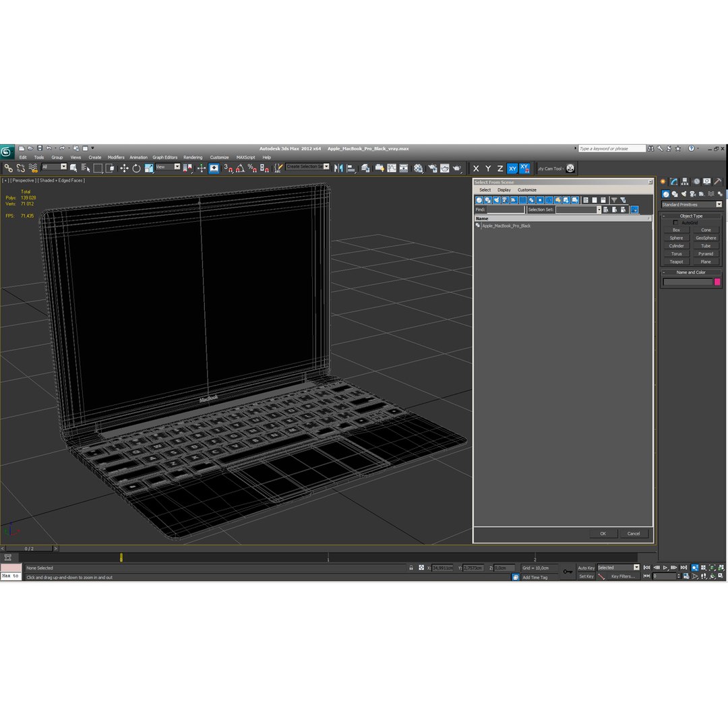Create a GeoSphere primitive
The height and width of the screenshot is (728, 728).
click(706, 238)
